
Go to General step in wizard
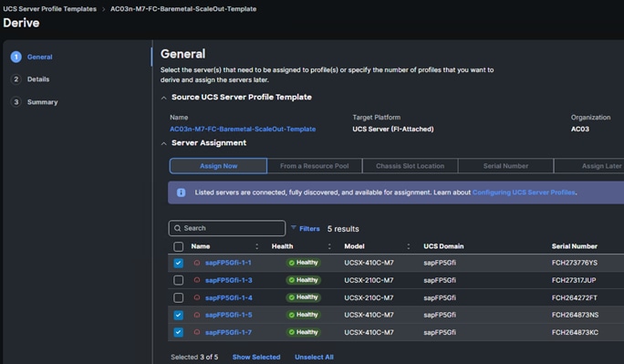pos(40,57)
